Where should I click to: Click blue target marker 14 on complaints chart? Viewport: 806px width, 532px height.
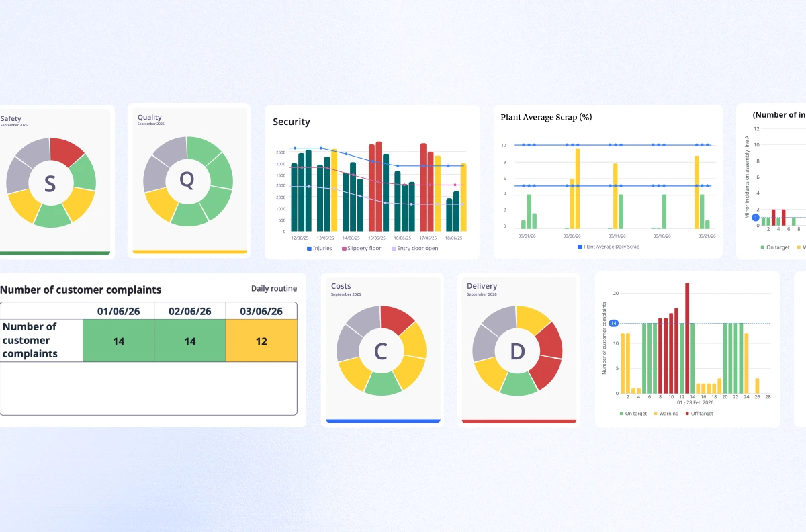click(x=613, y=323)
